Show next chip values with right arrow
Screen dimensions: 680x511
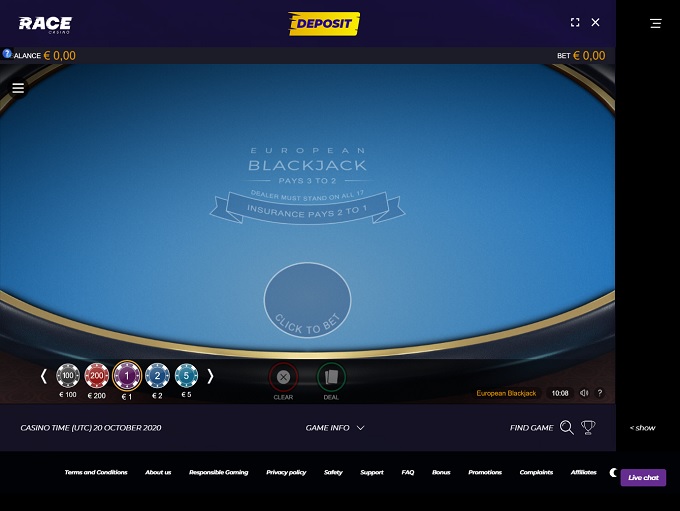coord(210,376)
